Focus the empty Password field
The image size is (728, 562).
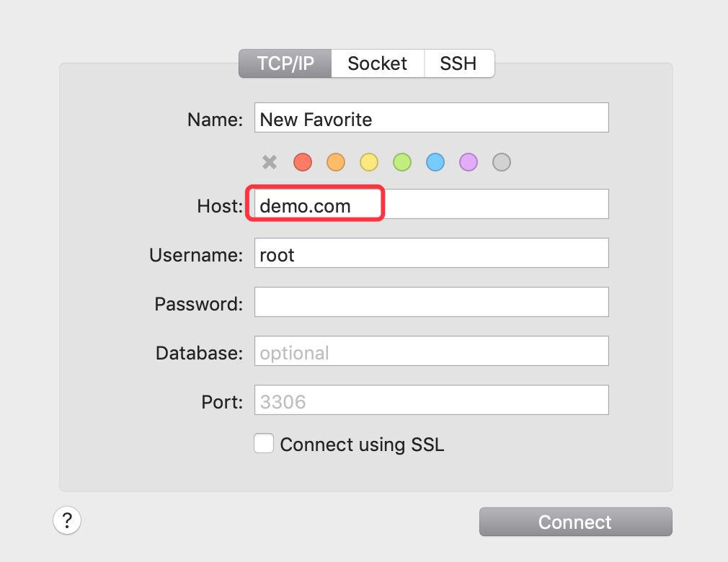coord(431,302)
